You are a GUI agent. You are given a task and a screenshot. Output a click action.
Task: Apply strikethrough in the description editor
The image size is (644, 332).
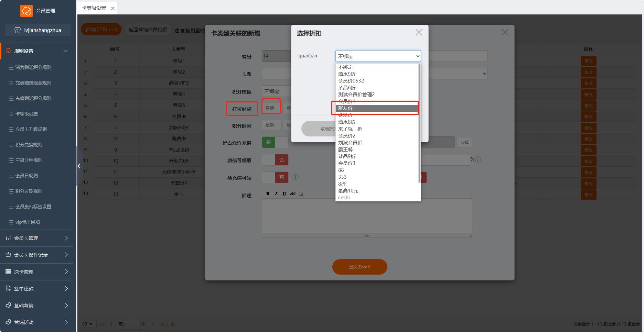(293, 194)
